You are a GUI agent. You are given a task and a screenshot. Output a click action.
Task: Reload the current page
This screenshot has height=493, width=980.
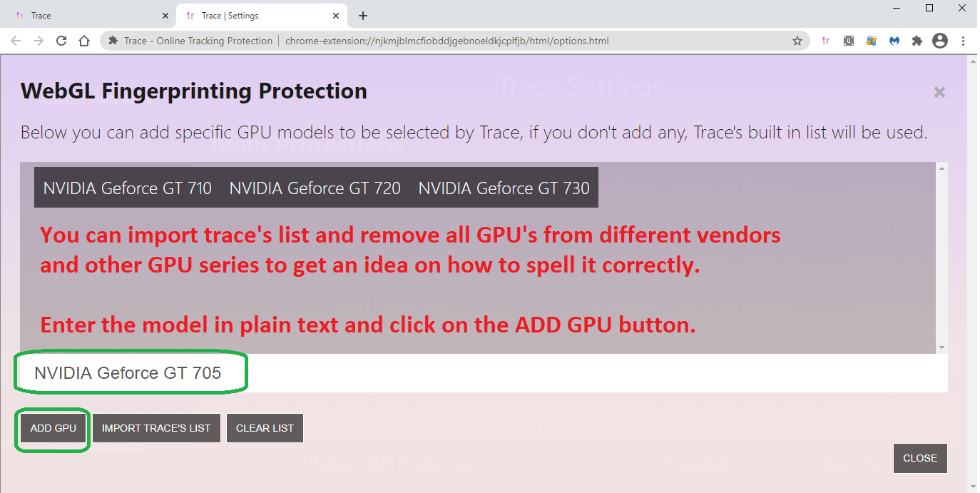coord(61,41)
